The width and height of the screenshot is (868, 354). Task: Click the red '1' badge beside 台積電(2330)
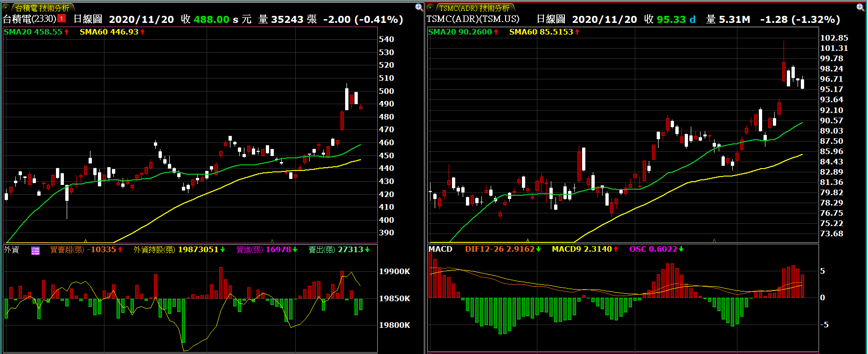62,19
